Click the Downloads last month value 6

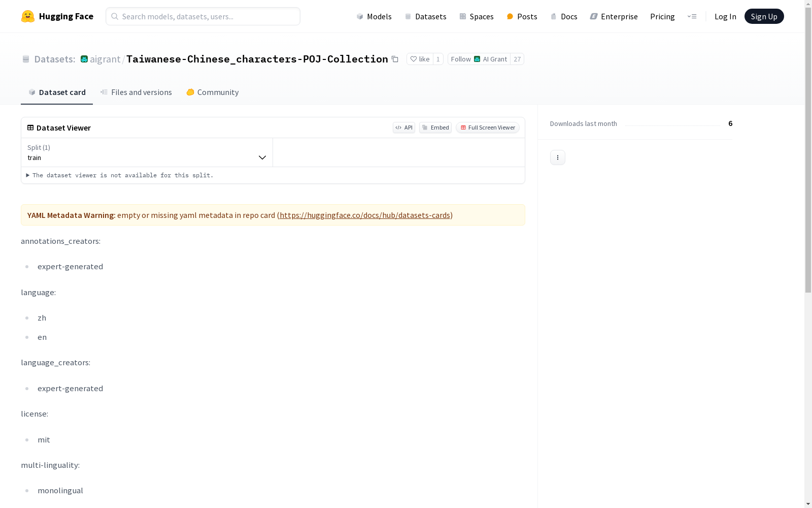(730, 123)
